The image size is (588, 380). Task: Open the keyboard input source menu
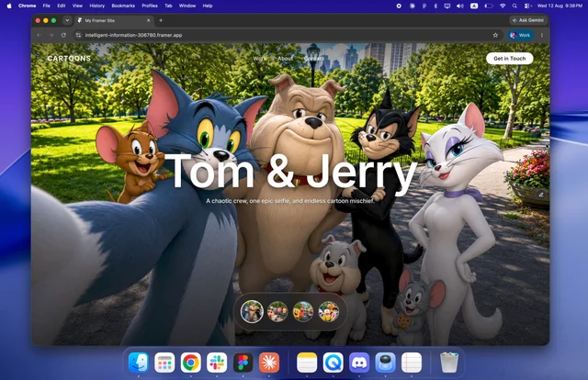tap(474, 6)
